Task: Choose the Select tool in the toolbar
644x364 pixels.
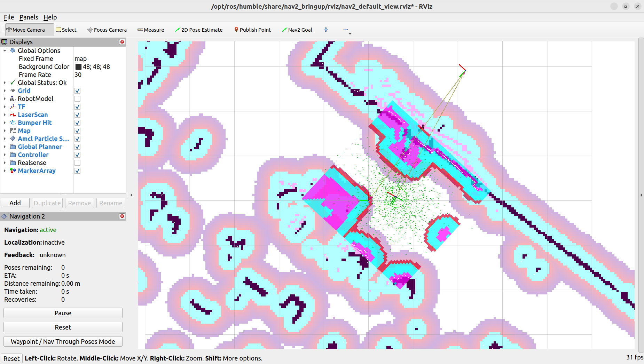Action: [66, 30]
